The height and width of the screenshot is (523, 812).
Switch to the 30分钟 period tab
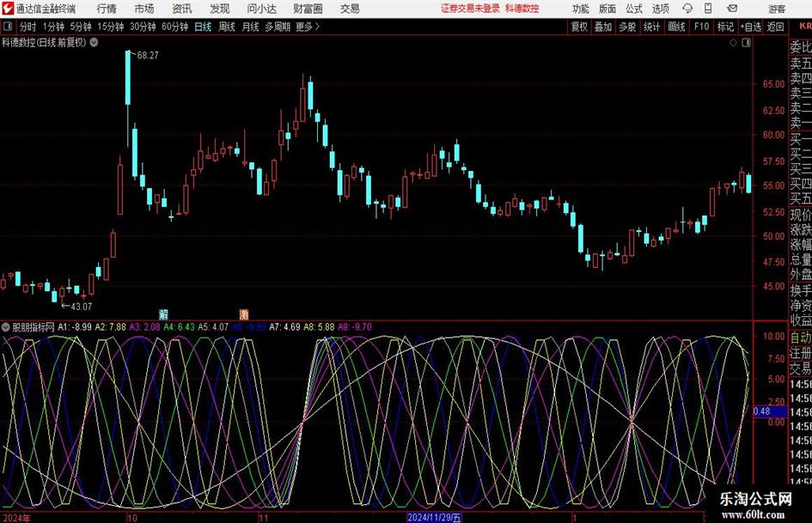tap(143, 27)
